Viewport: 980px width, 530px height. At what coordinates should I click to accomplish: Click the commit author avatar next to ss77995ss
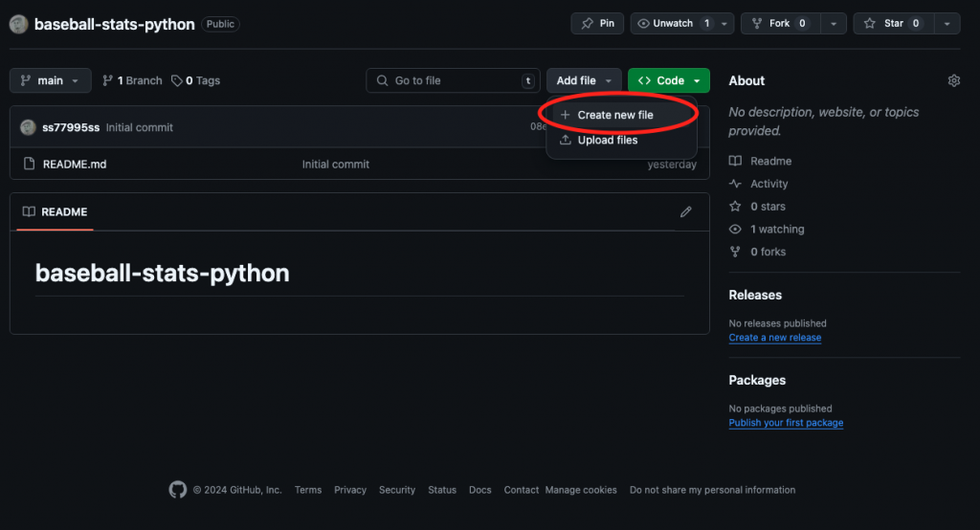[28, 127]
